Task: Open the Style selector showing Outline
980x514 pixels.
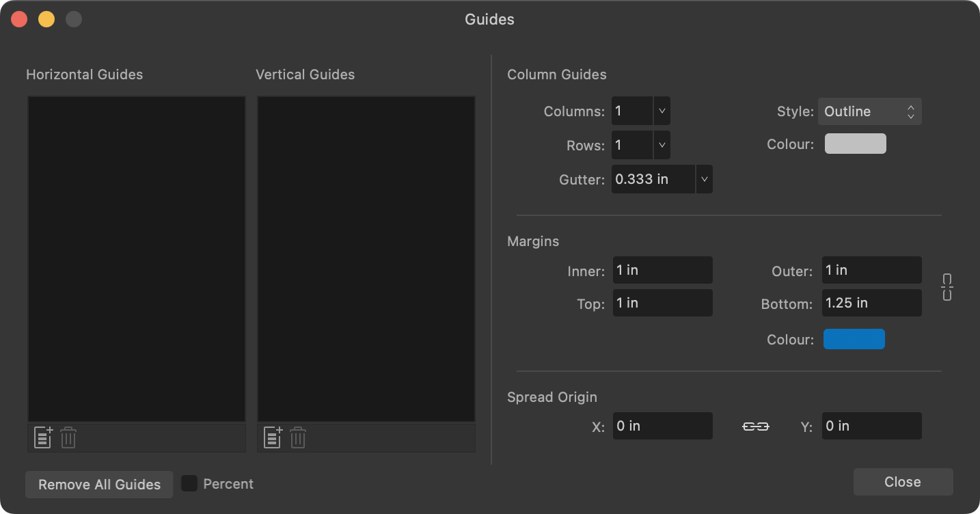Action: point(869,111)
